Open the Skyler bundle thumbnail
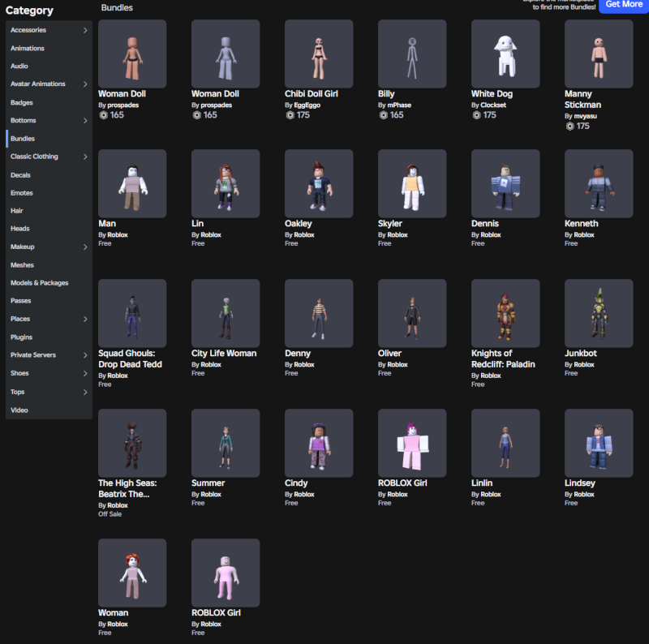This screenshot has height=644, width=649. coord(412,183)
